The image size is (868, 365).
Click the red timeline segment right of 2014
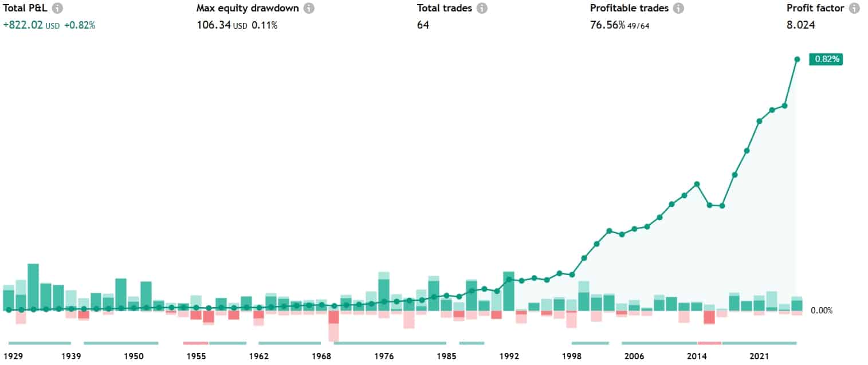click(x=709, y=343)
